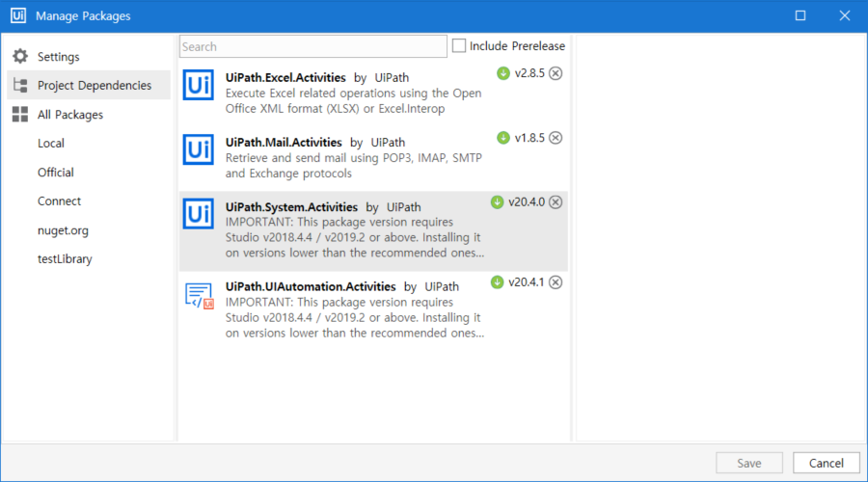Select the UiPath.Excel.Activities package title
Screen dimensions: 868x482
285,77
